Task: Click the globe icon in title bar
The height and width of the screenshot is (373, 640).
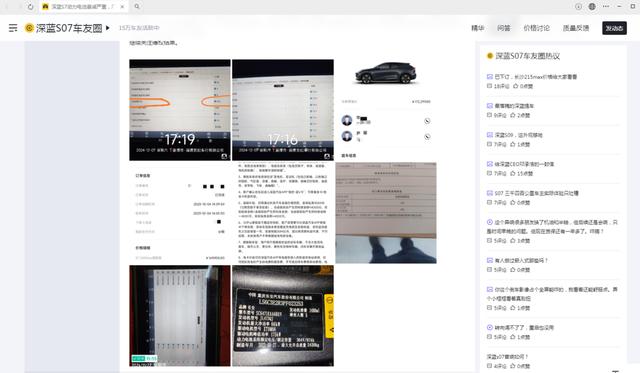Action: (592, 7)
